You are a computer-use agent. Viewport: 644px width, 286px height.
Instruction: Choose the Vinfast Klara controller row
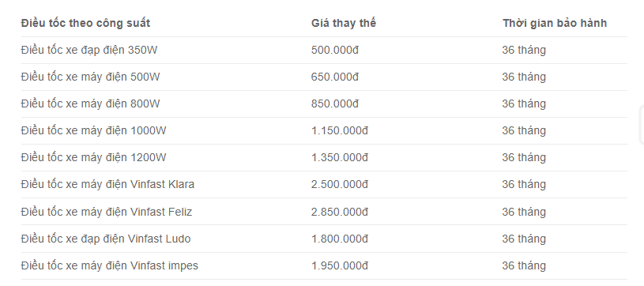pos(324,185)
